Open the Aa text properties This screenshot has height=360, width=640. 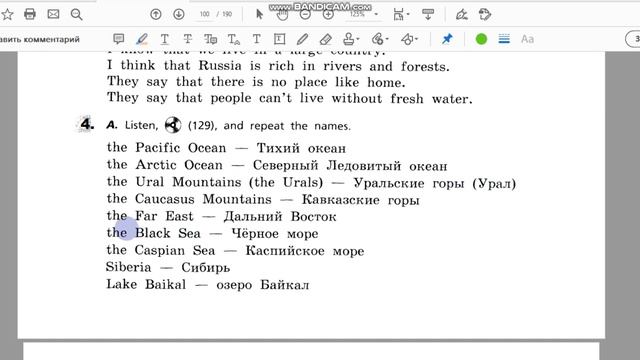tap(527, 39)
